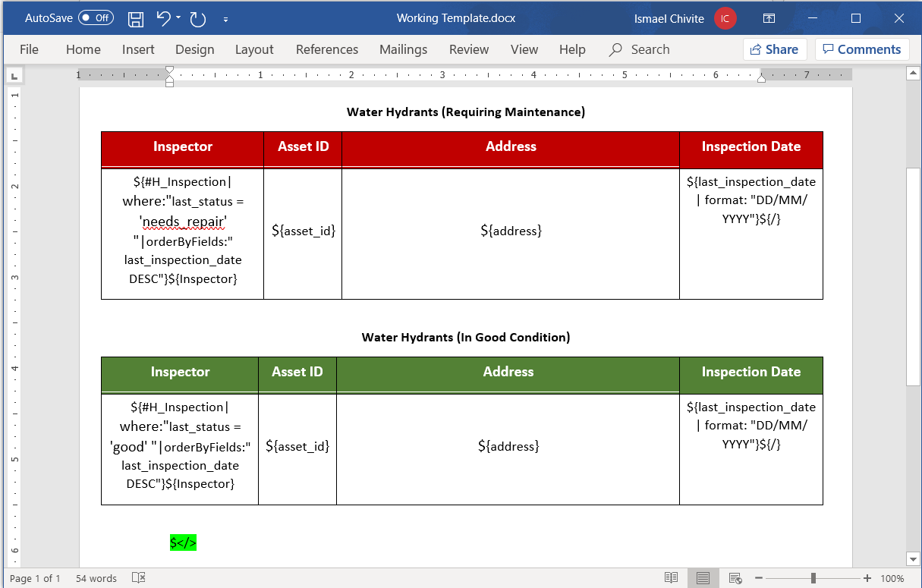Click 'needs_repair' underlined text

183,222
